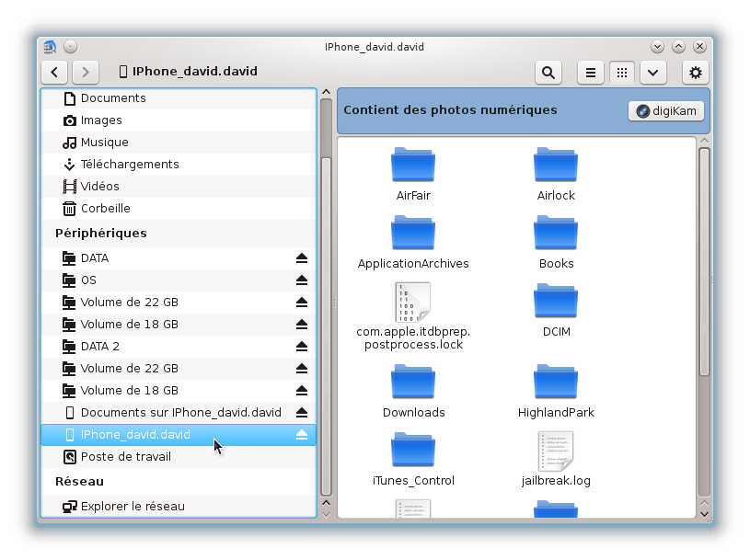Viewport: 750px width, 560px height.
Task: Select the ApplicationArchives folder
Action: [413, 243]
